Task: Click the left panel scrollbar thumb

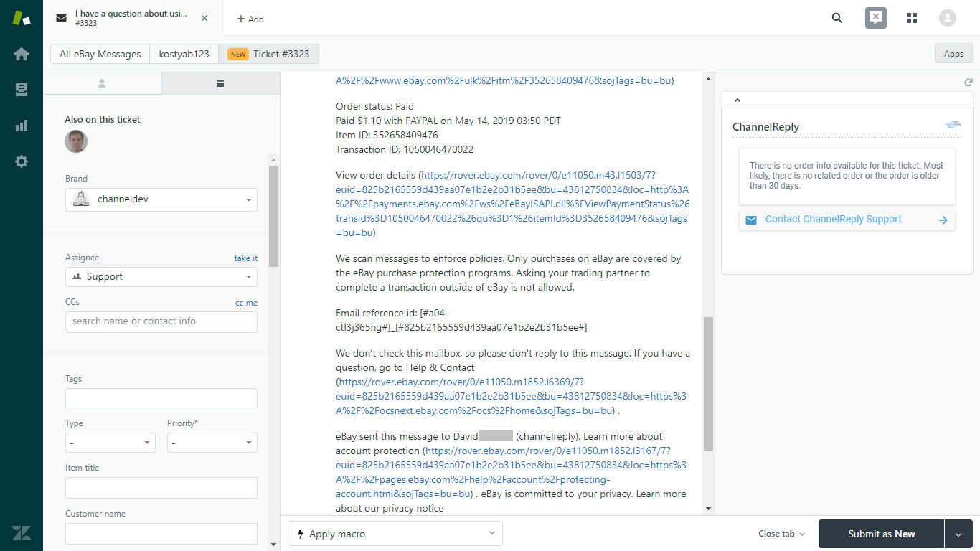Action: [x=273, y=217]
